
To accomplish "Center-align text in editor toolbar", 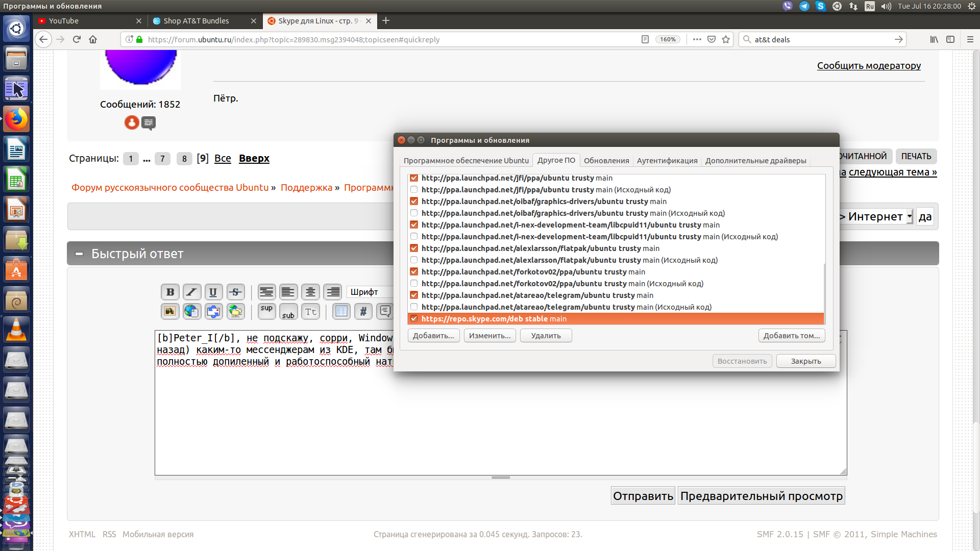I will tap(310, 292).
